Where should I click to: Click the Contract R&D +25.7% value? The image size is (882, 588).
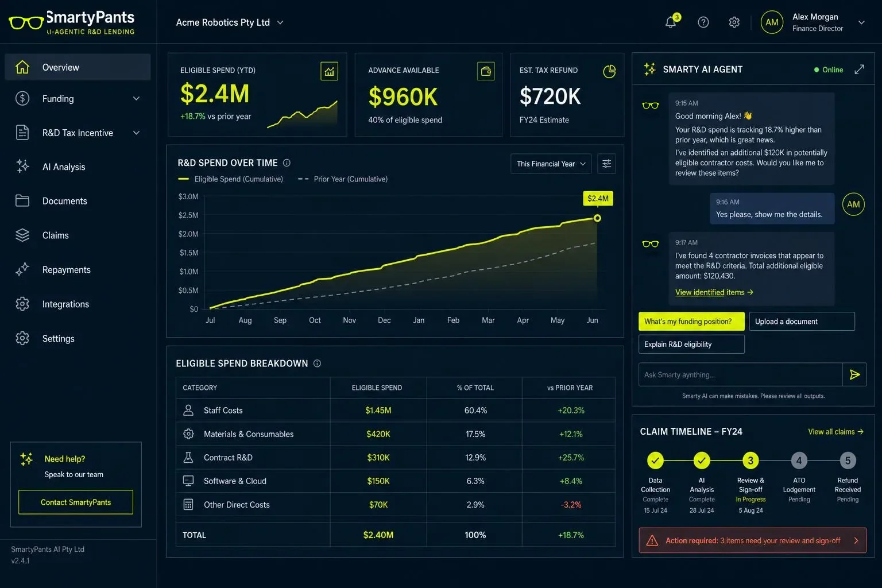coord(571,458)
